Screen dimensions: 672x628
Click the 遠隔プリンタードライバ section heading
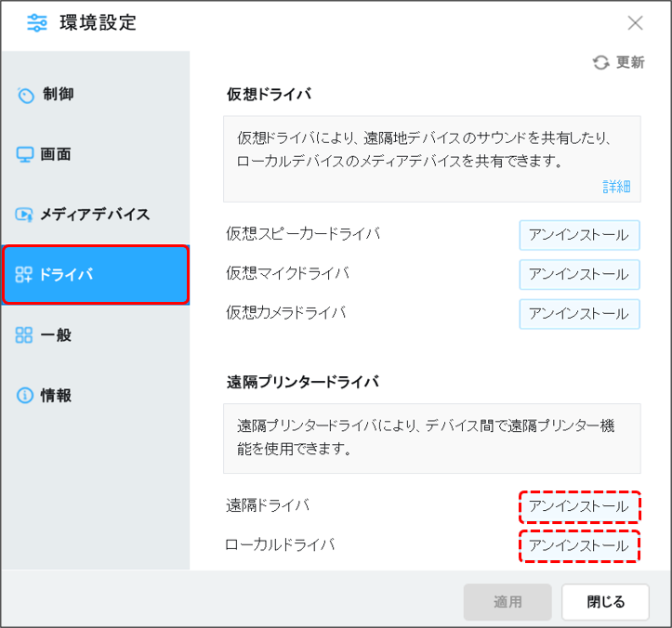tap(303, 382)
